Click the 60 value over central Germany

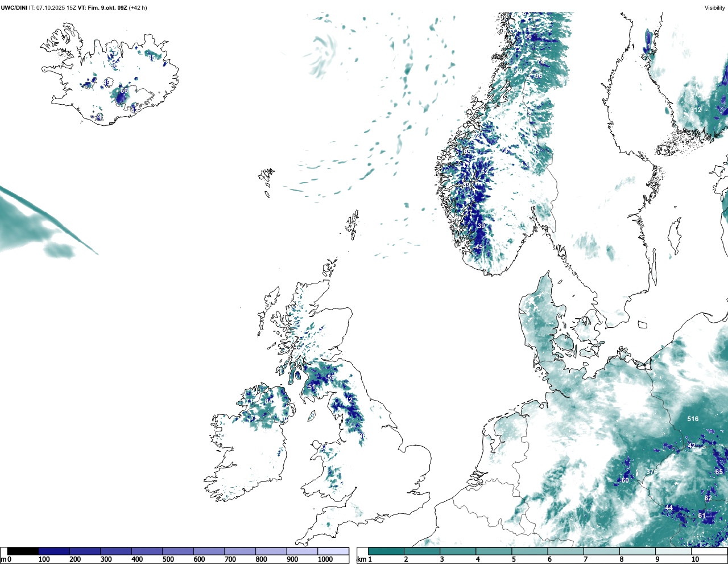point(625,480)
